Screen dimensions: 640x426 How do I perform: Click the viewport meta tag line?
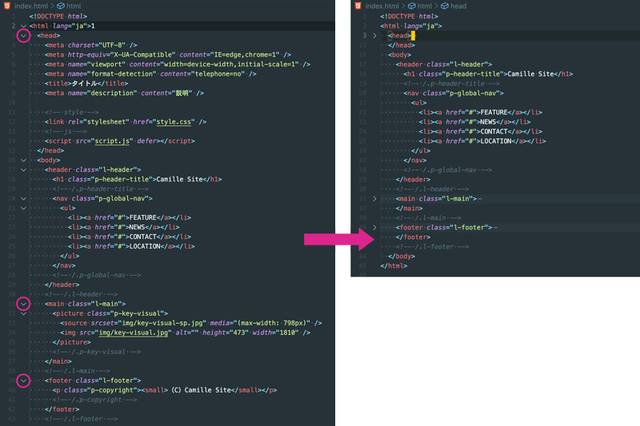(x=178, y=64)
